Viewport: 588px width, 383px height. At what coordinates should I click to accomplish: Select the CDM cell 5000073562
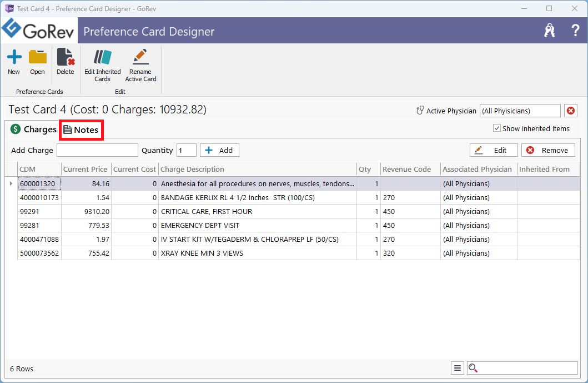click(x=39, y=253)
